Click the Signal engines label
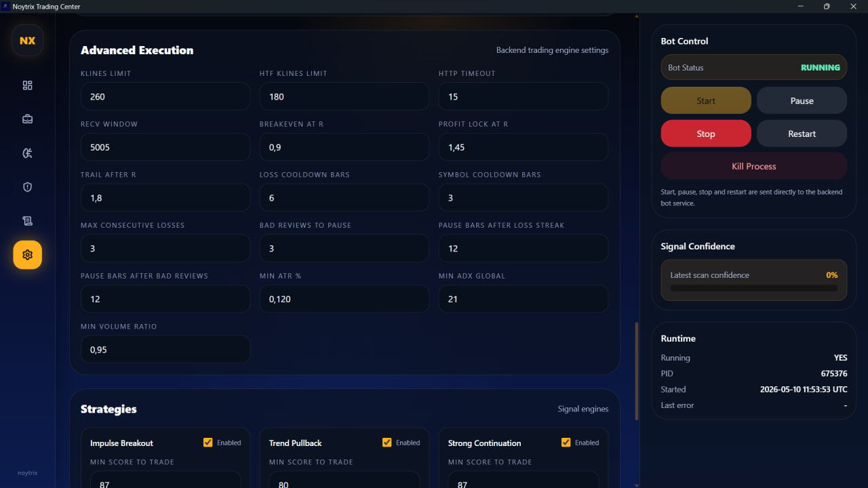Image resolution: width=868 pixels, height=488 pixels. point(583,409)
